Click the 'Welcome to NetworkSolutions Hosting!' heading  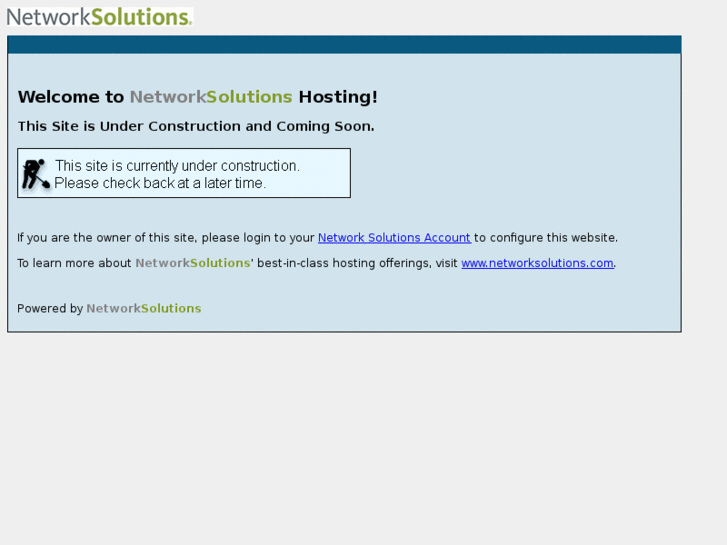coord(198,97)
